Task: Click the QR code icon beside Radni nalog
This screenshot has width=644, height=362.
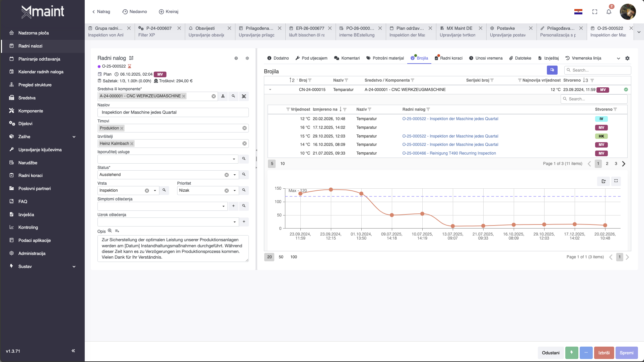Action: point(131,58)
